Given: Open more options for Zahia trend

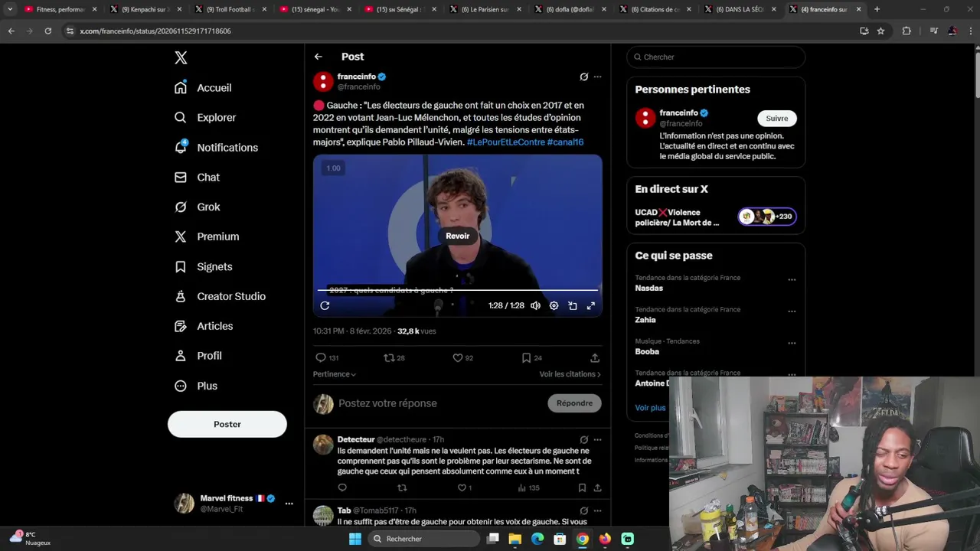Looking at the screenshot, I should [x=792, y=311].
